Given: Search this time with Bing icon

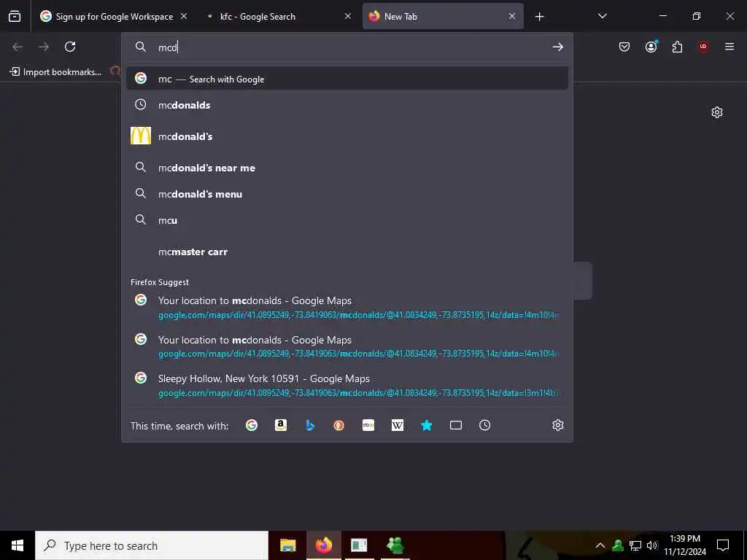Looking at the screenshot, I should [x=310, y=425].
